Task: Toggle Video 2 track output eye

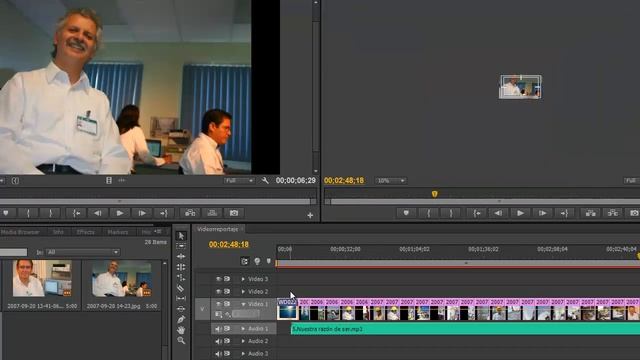Action: [219, 291]
